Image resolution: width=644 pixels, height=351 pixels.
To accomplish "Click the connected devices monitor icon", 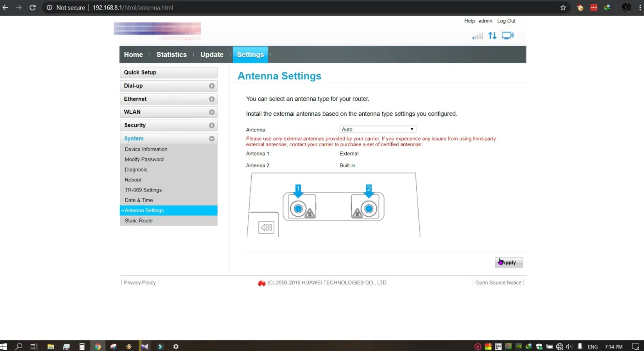I will click(x=508, y=35).
